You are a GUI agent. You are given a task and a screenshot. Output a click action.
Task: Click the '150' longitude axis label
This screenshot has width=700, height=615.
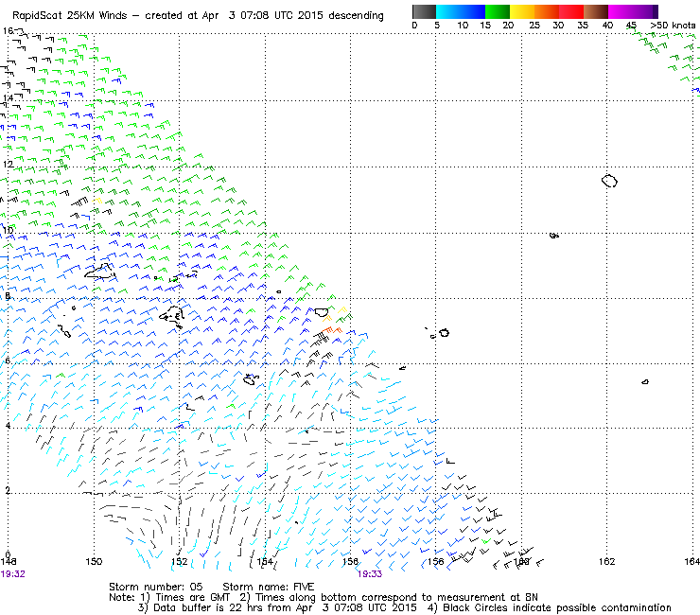[x=94, y=562]
